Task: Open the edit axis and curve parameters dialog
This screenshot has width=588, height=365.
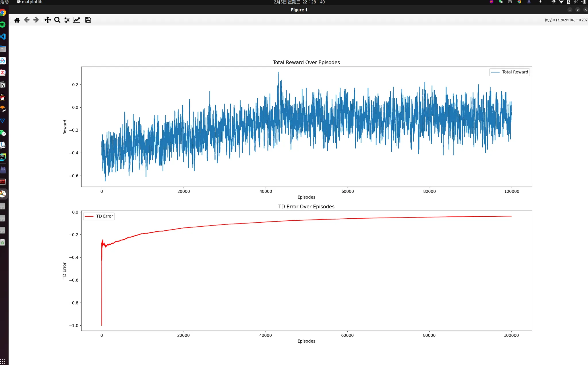Action: [x=76, y=20]
